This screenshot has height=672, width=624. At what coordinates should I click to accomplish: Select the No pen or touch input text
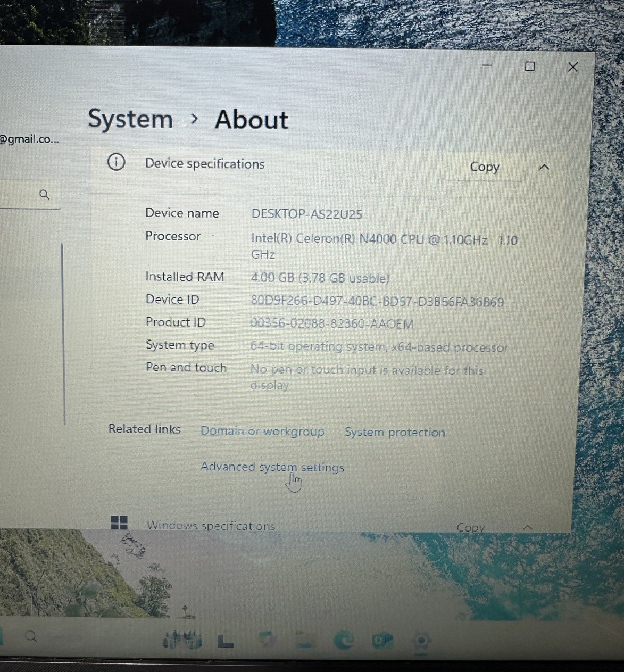(367, 377)
